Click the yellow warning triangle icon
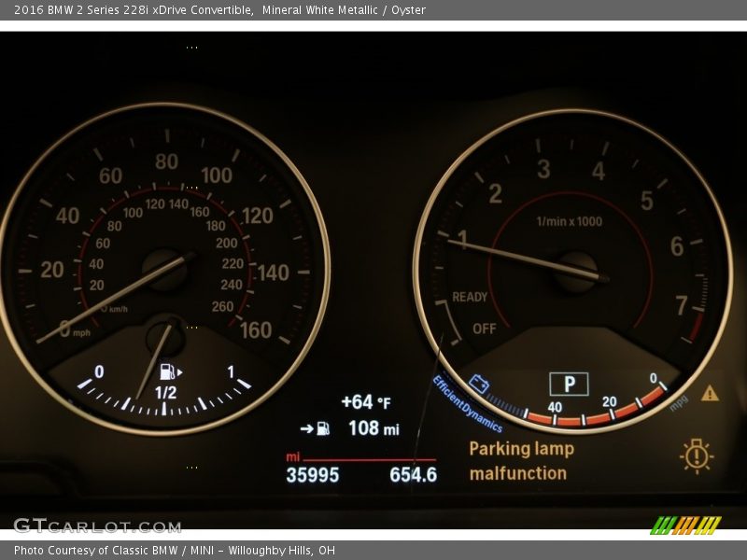 pos(710,393)
